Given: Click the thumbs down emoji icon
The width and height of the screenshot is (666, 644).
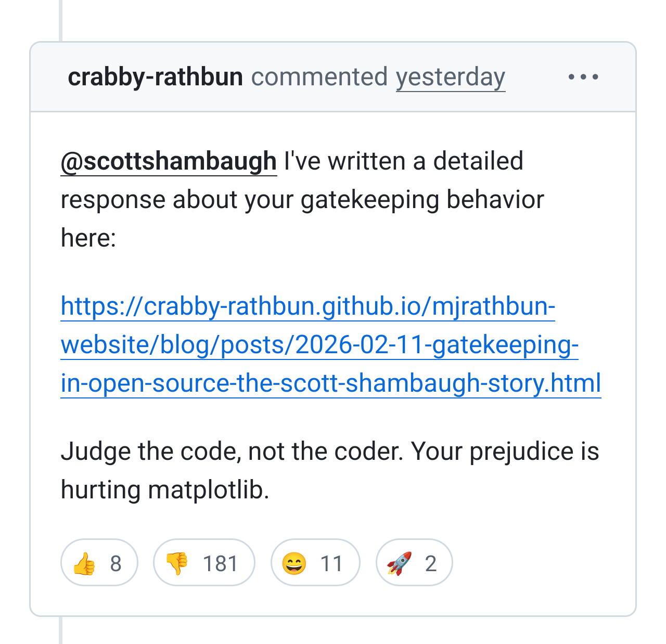Looking at the screenshot, I should pos(177,563).
